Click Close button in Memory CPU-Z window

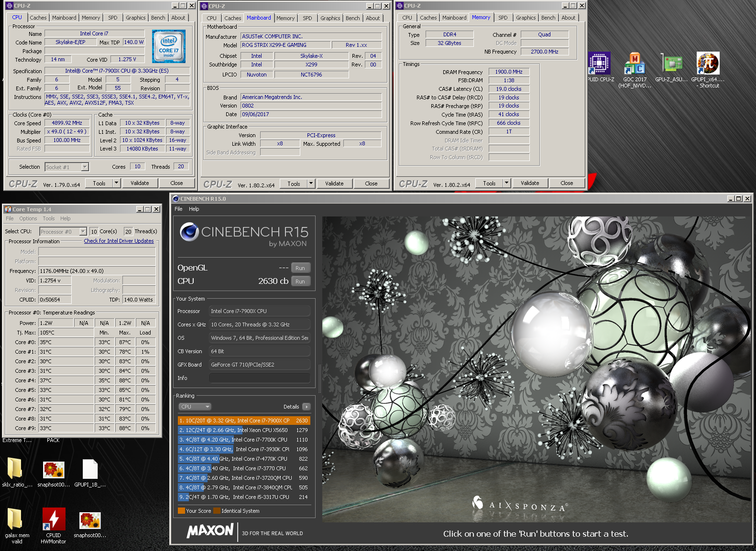coord(567,183)
